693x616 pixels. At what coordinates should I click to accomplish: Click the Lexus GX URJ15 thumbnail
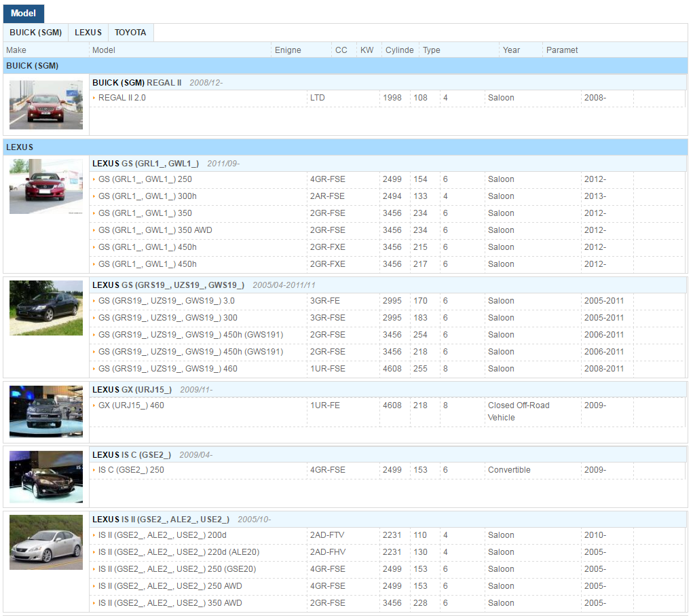pyautogui.click(x=46, y=412)
